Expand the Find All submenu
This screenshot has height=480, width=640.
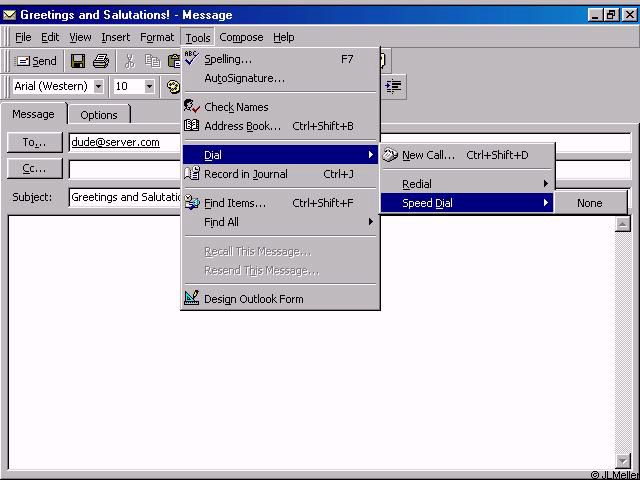[x=280, y=222]
